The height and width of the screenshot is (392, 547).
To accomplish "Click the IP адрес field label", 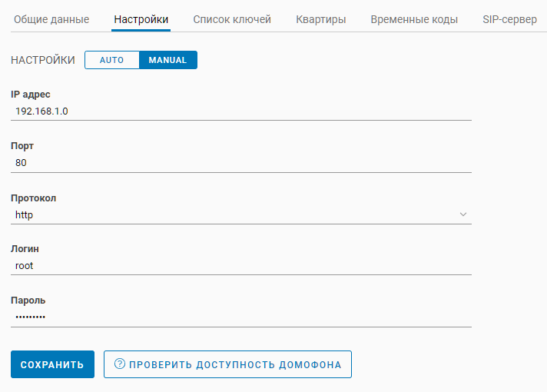I will [31, 94].
